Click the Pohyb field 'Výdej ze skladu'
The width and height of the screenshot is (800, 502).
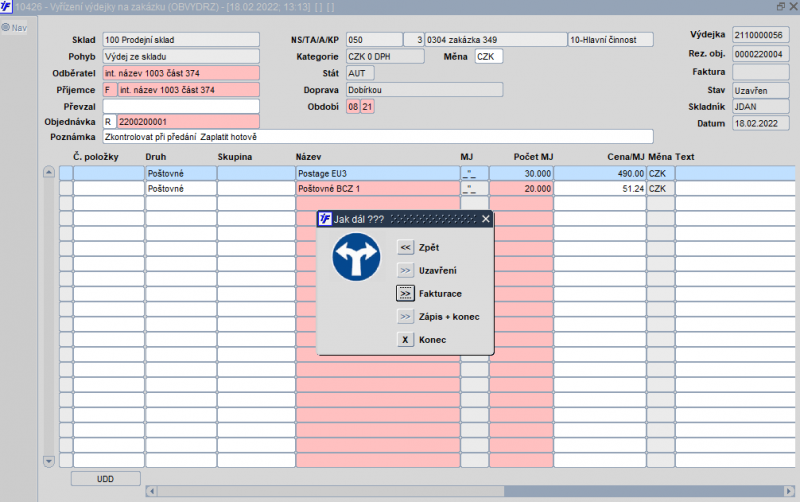pyautogui.click(x=181, y=57)
